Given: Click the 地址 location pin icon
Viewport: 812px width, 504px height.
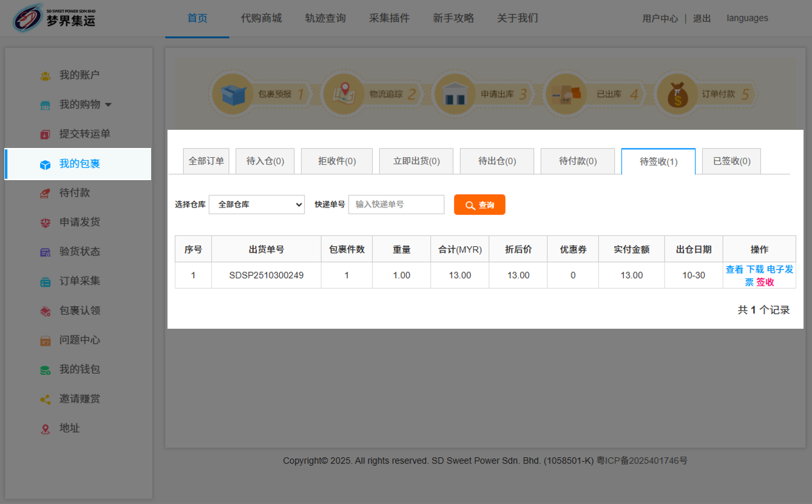Looking at the screenshot, I should (46, 429).
